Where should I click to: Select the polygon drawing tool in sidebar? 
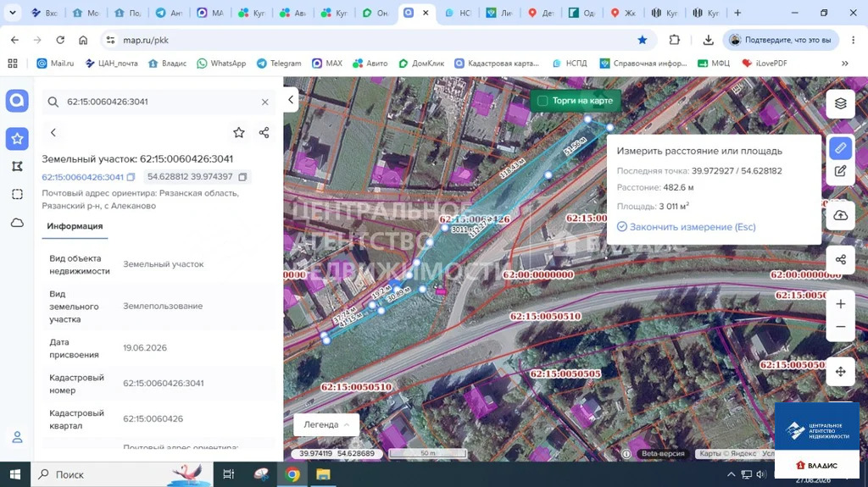[17, 166]
